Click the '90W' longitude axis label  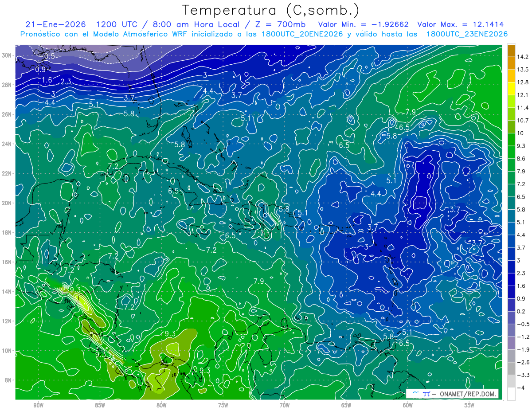point(38,405)
